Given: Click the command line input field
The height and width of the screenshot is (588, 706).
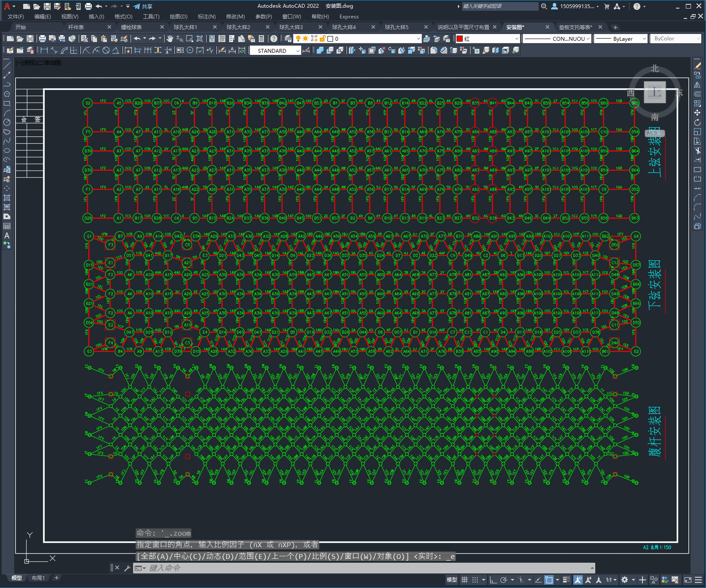Looking at the screenshot, I should (x=365, y=568).
